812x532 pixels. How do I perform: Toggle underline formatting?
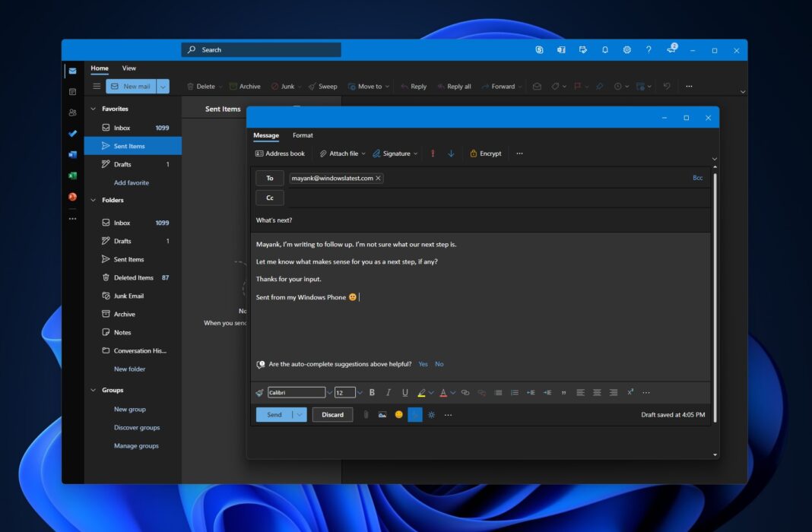click(x=404, y=392)
